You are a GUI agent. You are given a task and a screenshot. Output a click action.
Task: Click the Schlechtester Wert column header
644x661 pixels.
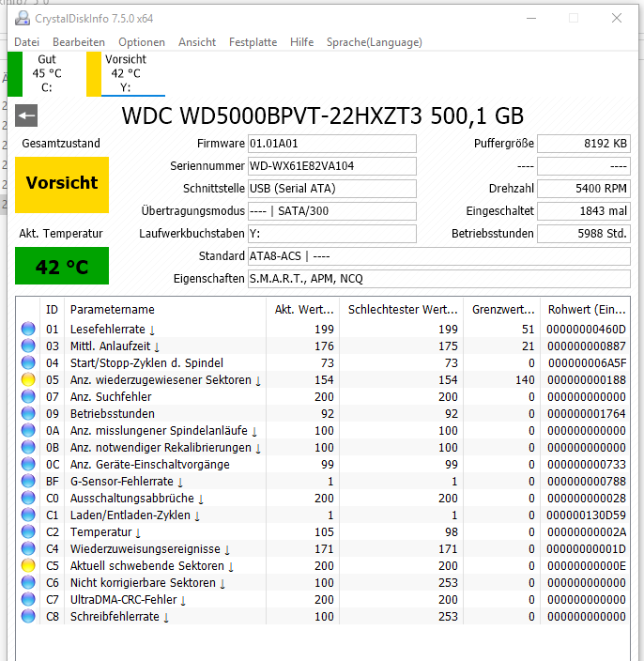401,310
